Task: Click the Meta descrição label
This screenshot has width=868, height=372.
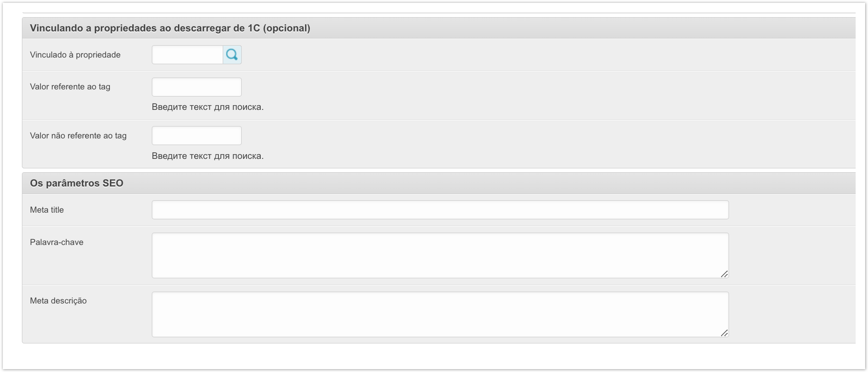Action: (58, 301)
